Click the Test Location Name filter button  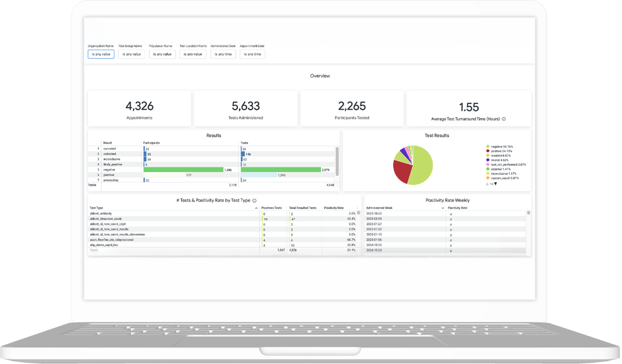[193, 54]
